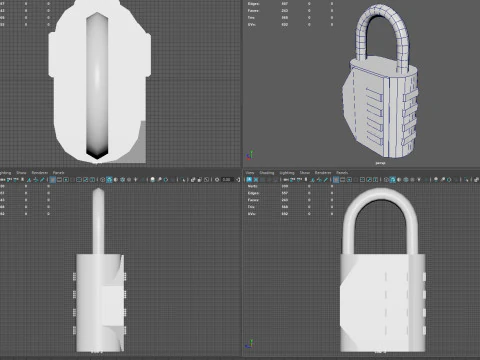Click Smooth Shade All in side view panel
The height and width of the screenshot is (360, 480).
click(109, 179)
